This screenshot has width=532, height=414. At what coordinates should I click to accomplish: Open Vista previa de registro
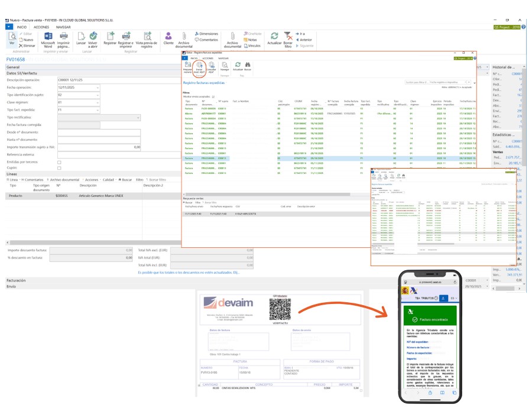[x=146, y=38]
